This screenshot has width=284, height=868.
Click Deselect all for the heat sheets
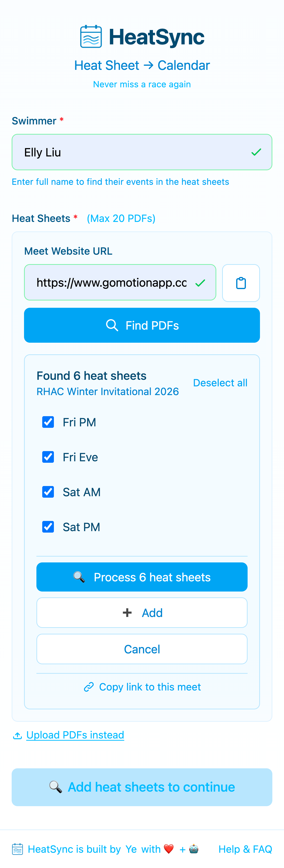click(220, 382)
